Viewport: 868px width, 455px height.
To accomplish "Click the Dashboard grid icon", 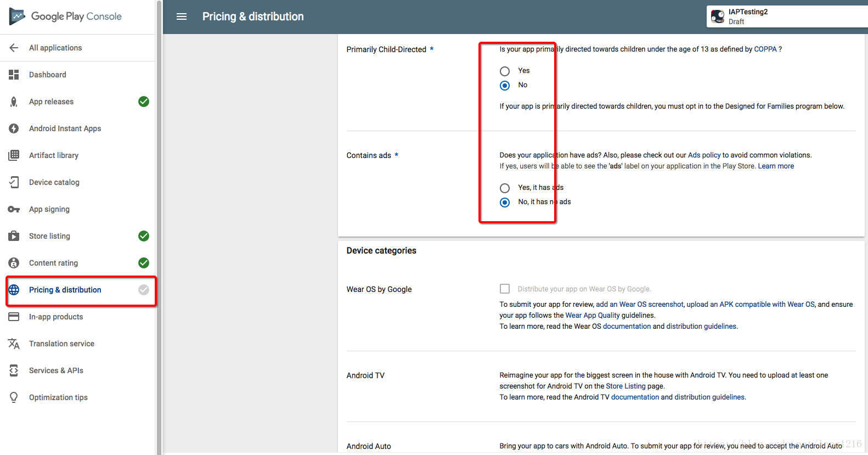I will coord(14,75).
